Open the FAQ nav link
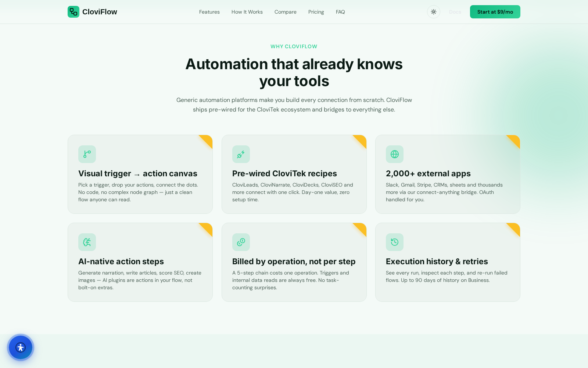The height and width of the screenshot is (368, 588). (340, 12)
